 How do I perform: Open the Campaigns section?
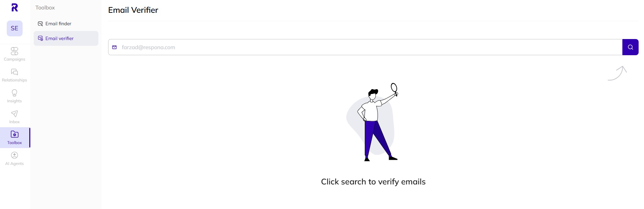(14, 54)
